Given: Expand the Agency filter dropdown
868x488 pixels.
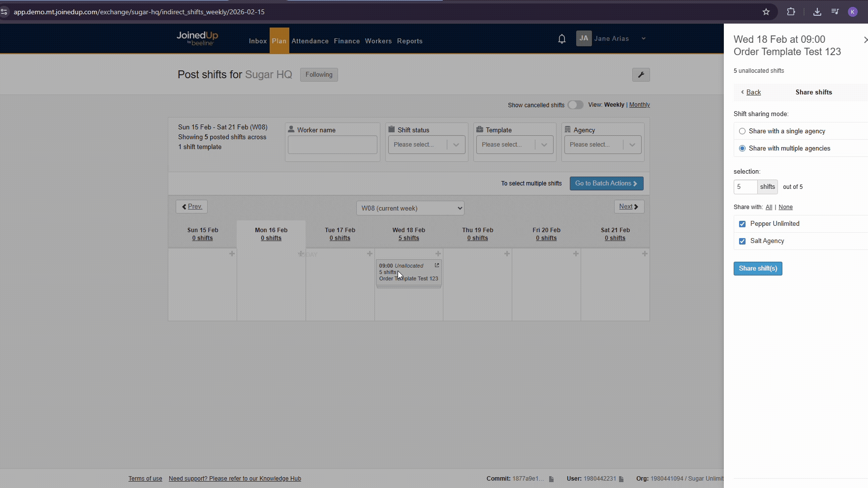Looking at the screenshot, I should tap(602, 145).
